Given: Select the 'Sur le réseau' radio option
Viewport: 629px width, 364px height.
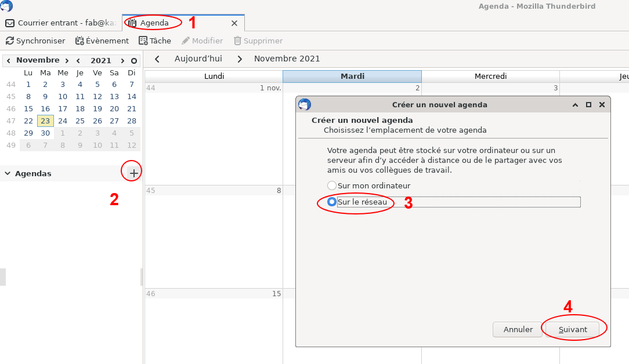Looking at the screenshot, I should tap(332, 202).
